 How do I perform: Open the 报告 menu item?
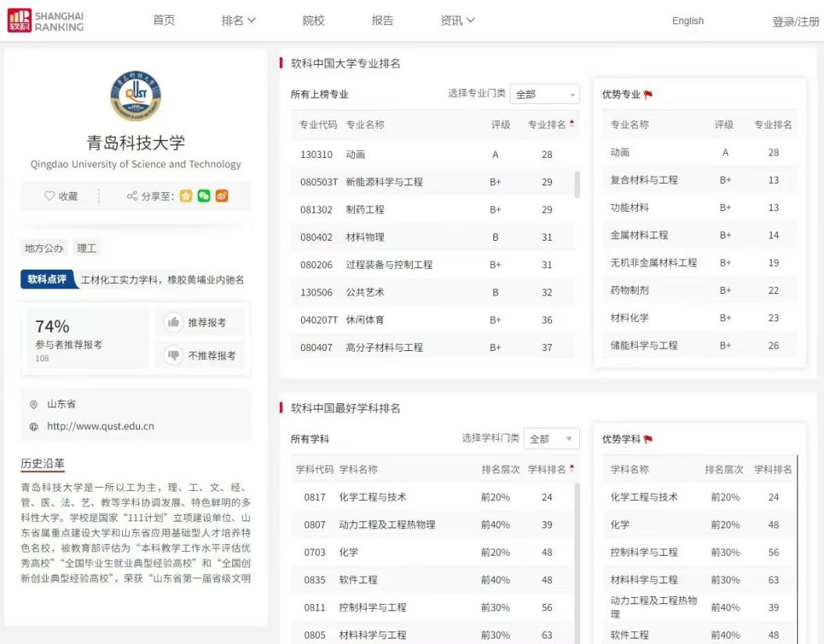[x=382, y=21]
